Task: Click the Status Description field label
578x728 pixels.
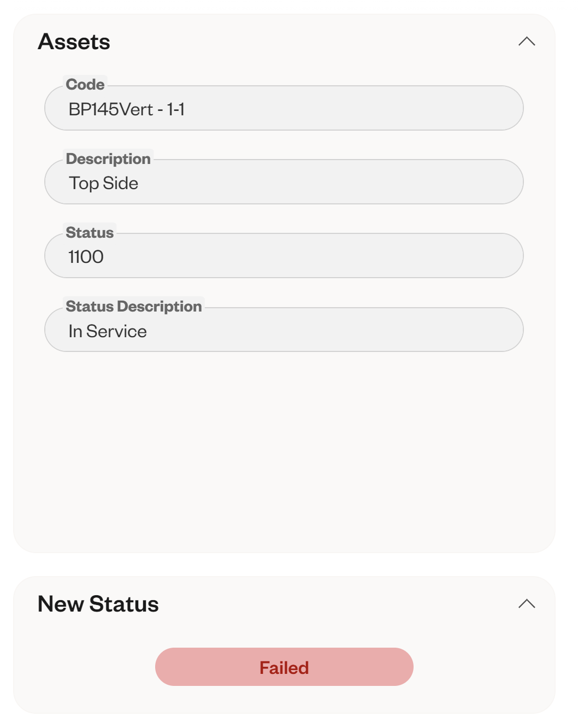Action: (134, 307)
